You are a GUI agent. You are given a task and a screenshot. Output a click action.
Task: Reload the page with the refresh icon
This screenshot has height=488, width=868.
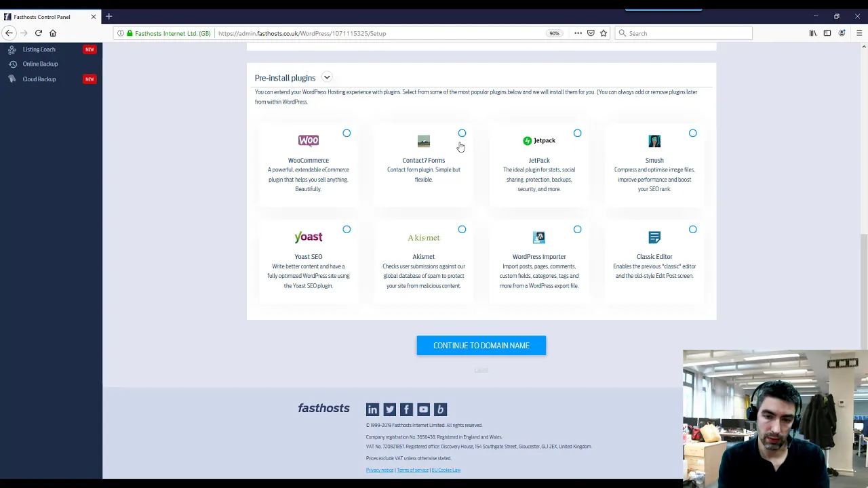[39, 33]
